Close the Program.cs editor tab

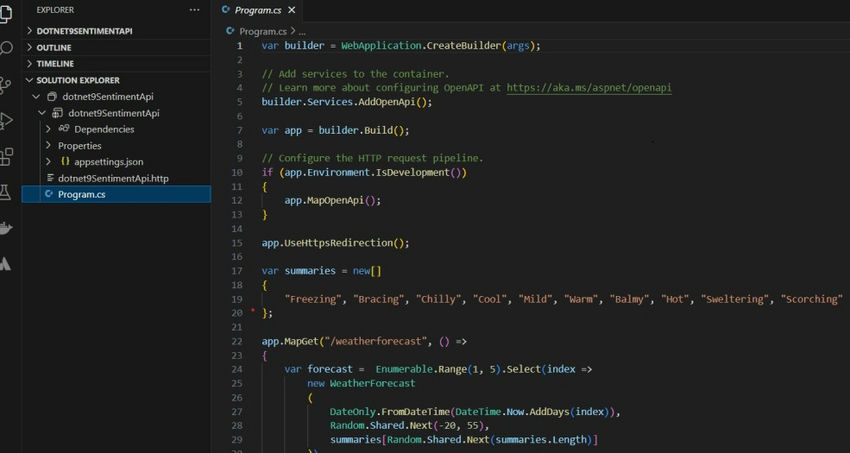coord(292,10)
